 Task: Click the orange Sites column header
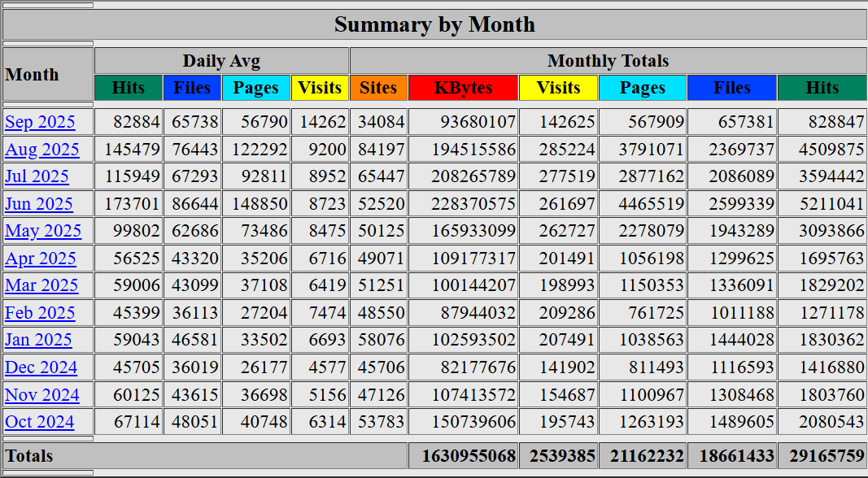click(378, 88)
